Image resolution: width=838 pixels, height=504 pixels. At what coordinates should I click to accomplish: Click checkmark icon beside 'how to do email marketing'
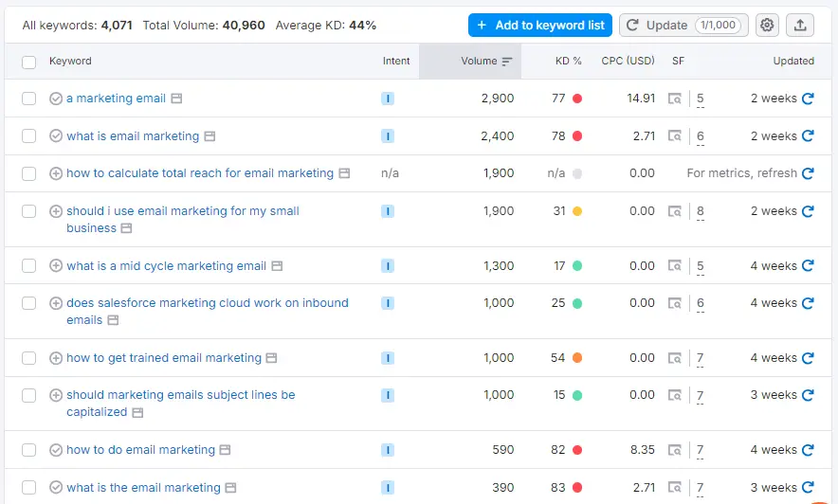(x=56, y=450)
